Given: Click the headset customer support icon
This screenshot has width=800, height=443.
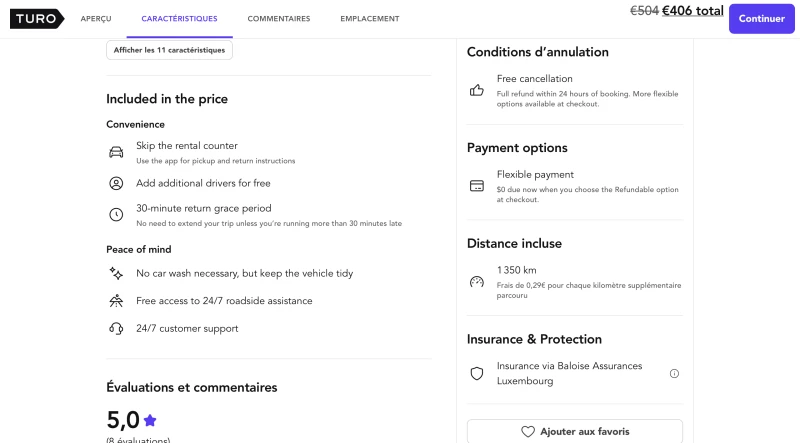Looking at the screenshot, I should point(116,328).
